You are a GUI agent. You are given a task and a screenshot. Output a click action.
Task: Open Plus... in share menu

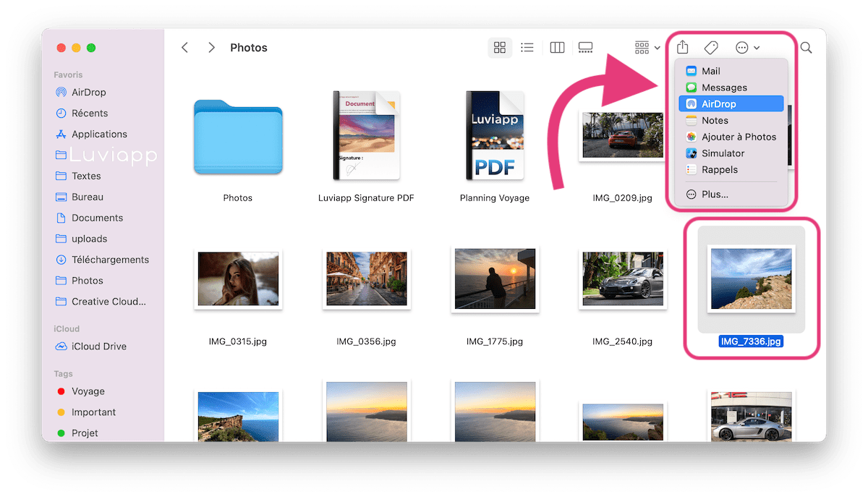(731, 195)
